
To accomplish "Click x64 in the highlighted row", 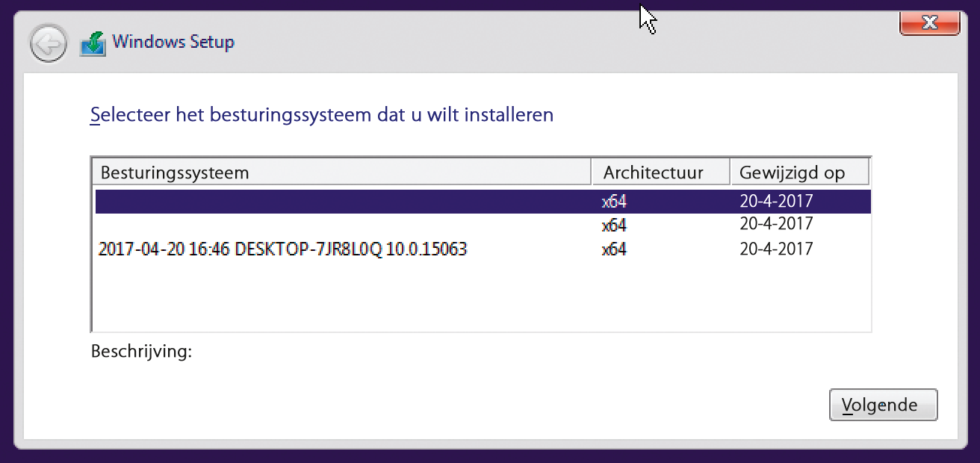I will [614, 202].
